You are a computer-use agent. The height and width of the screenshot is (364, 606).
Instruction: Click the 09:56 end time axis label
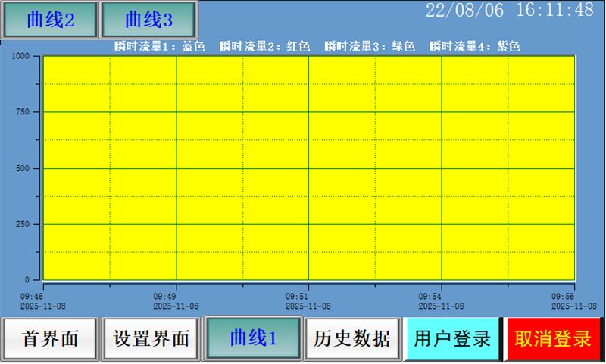pyautogui.click(x=562, y=297)
